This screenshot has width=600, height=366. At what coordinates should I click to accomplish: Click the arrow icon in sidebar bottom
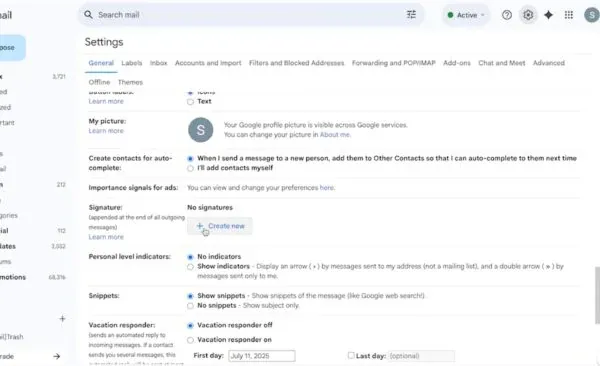57,356
